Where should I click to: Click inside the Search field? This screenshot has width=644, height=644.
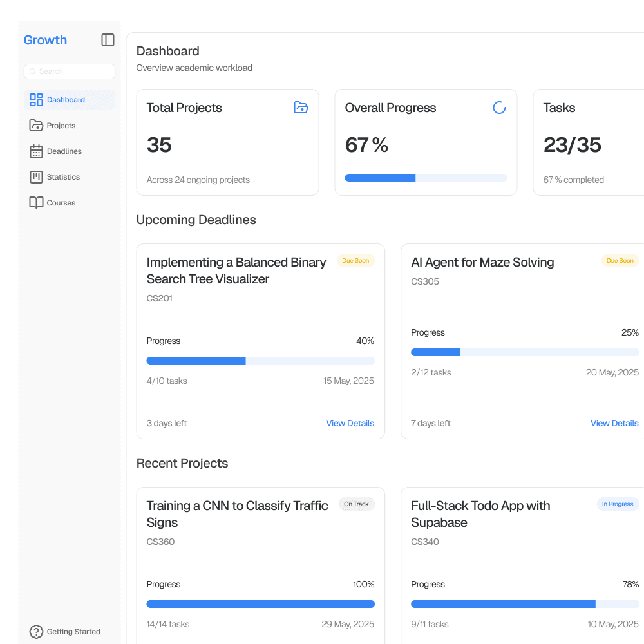click(x=69, y=71)
